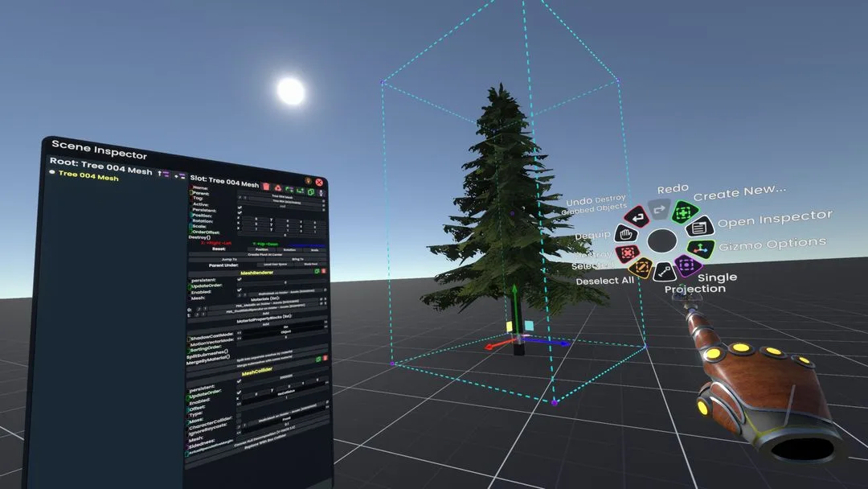
Task: Click the Reset Scale button
Action: (x=314, y=250)
